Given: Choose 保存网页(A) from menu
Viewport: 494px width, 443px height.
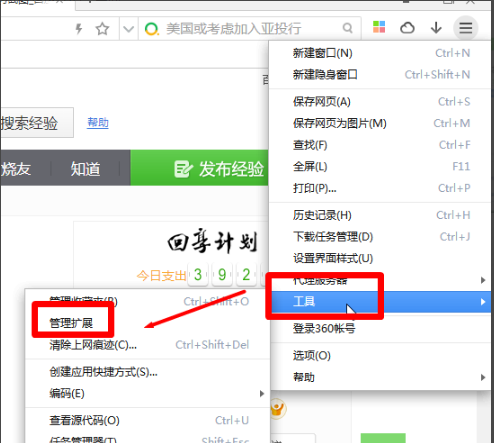Looking at the screenshot, I should point(380,102).
